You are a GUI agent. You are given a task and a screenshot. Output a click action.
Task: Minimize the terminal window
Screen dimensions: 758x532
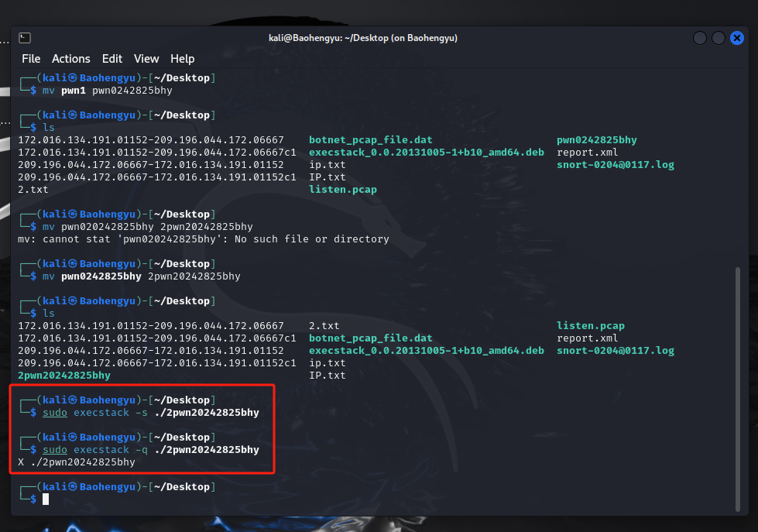point(700,38)
